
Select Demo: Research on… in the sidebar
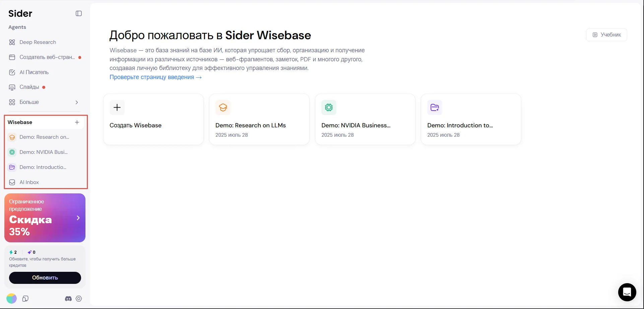coord(45,137)
